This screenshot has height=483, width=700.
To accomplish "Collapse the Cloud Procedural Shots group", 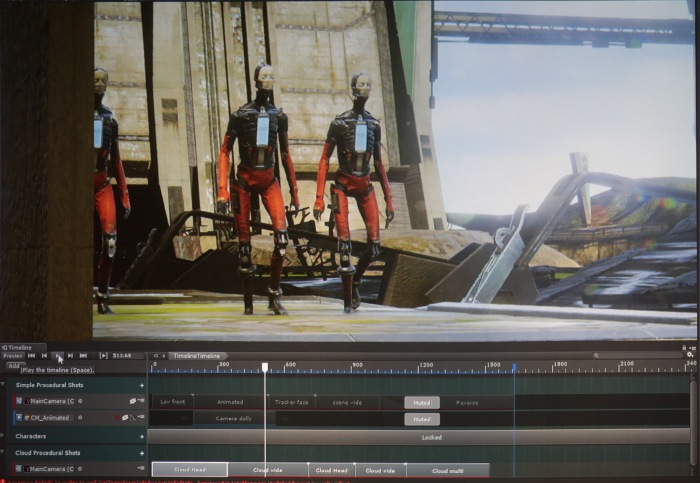I will [3, 453].
